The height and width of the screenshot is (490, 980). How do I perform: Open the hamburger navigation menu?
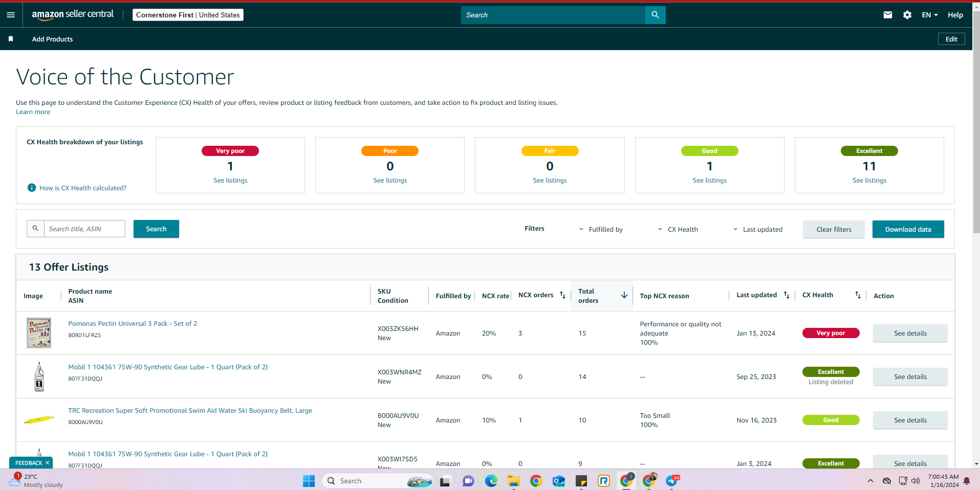[11, 15]
